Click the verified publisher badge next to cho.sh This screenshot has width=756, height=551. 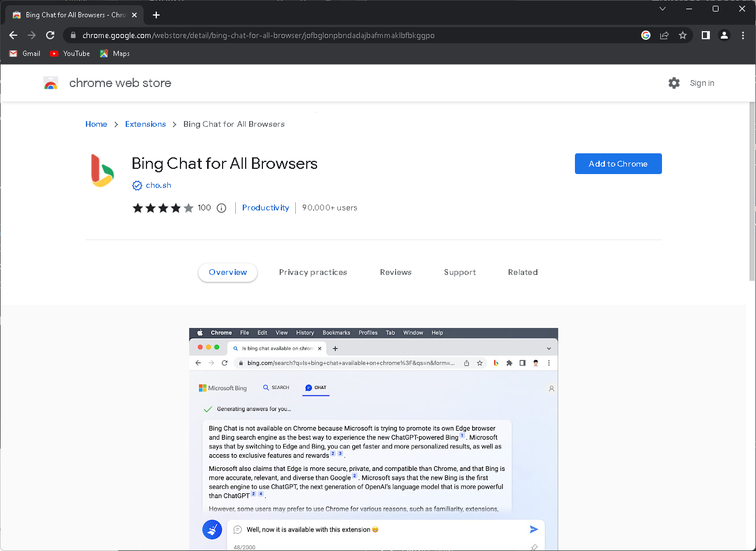pos(137,185)
